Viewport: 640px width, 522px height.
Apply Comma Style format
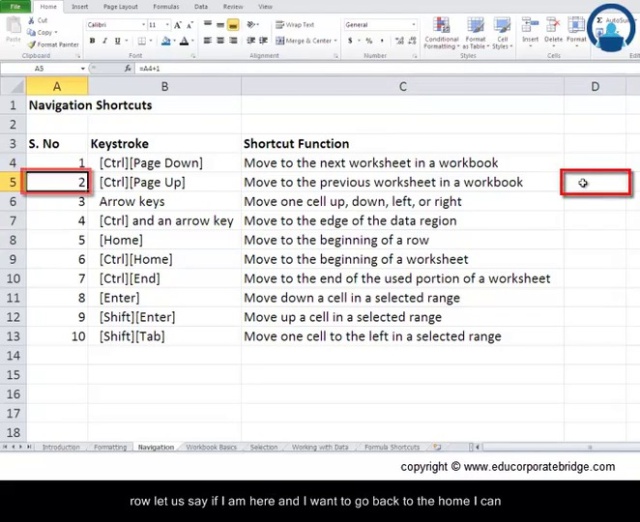[x=382, y=41]
